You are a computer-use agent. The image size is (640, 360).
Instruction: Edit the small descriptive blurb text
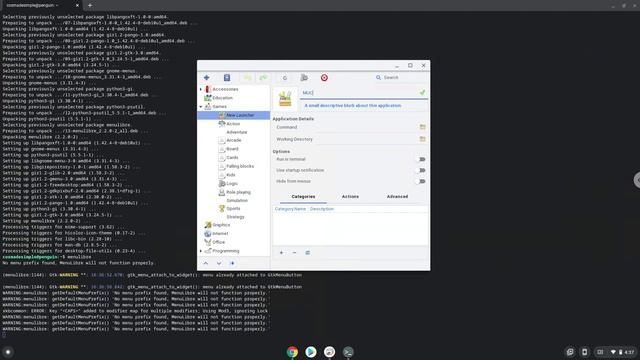(x=353, y=106)
